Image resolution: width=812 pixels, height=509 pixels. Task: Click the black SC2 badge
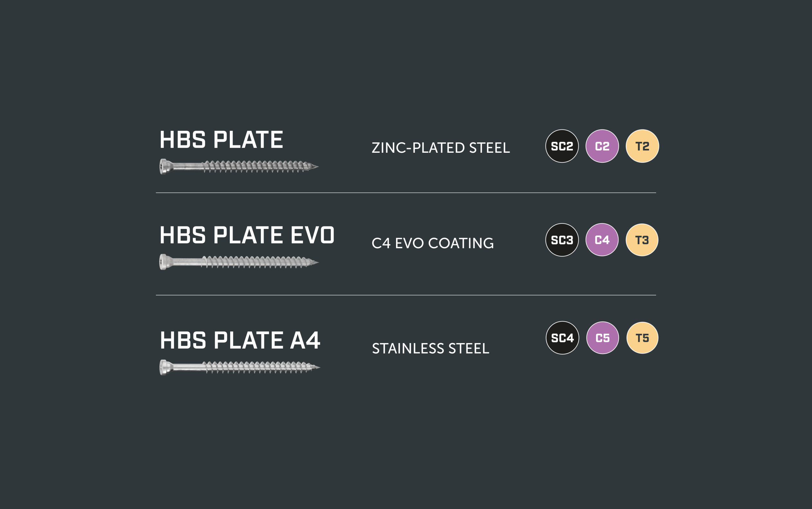coord(562,146)
